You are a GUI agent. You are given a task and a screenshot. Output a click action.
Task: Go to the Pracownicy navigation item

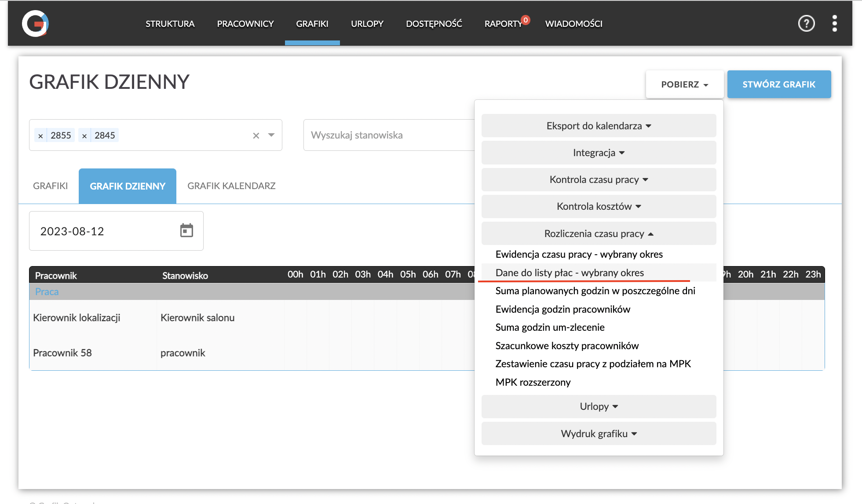(x=245, y=24)
